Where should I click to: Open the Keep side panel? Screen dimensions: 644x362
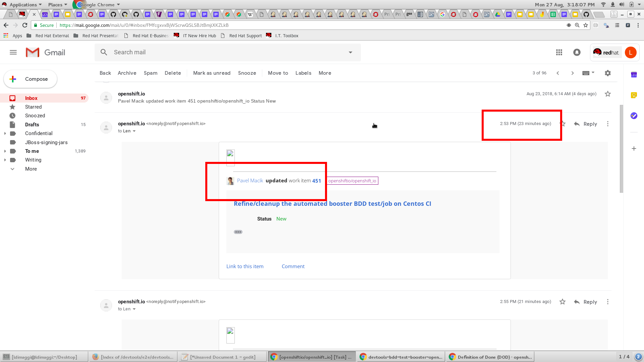[x=634, y=95]
